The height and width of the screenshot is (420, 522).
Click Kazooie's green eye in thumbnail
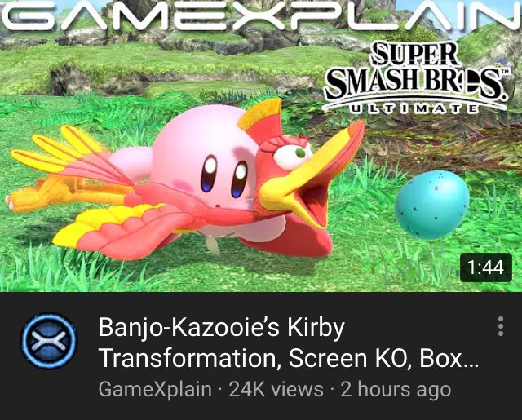[x=301, y=153]
